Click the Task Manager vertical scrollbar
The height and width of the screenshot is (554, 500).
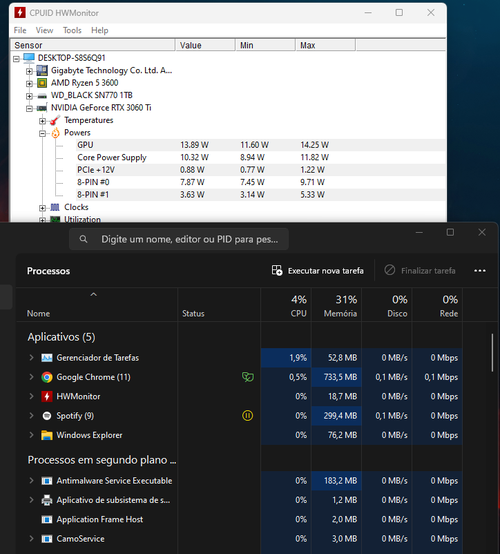click(492, 353)
